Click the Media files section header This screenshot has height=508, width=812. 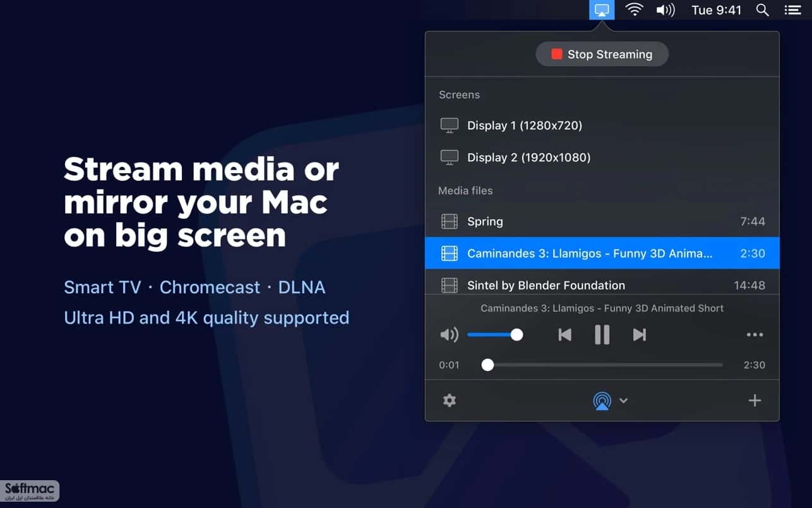465,190
